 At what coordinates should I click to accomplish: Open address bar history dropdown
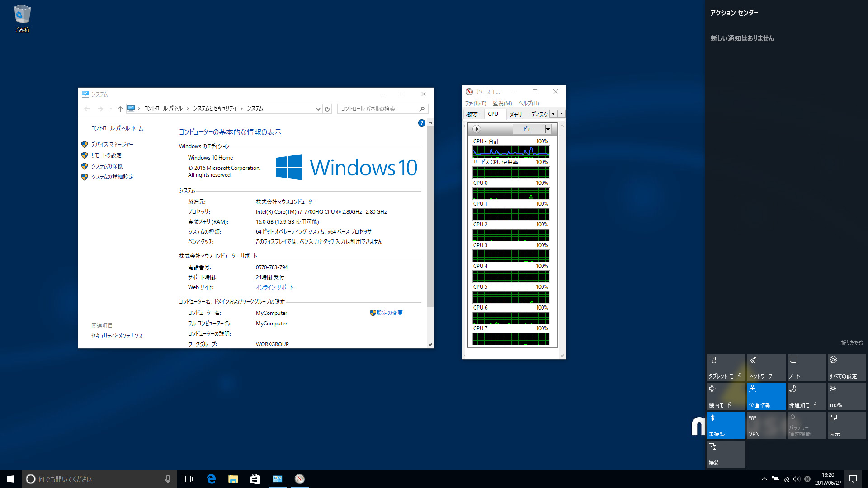[318, 109]
